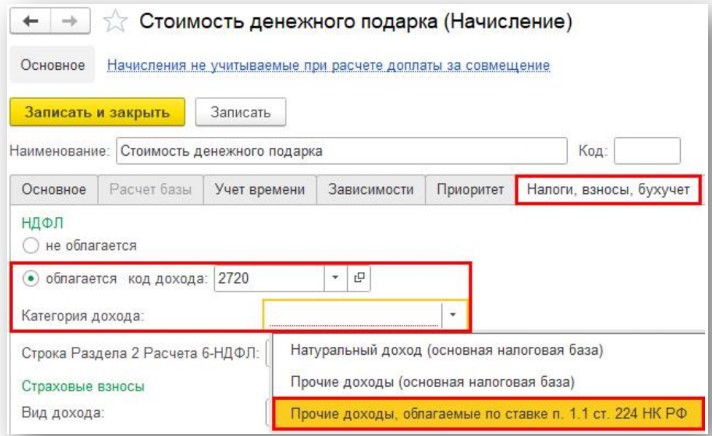
Task: Click the back arrow navigation icon
Action: point(32,21)
